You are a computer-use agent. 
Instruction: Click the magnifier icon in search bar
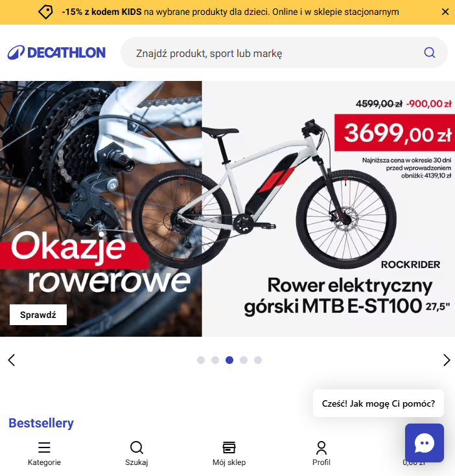430,52
